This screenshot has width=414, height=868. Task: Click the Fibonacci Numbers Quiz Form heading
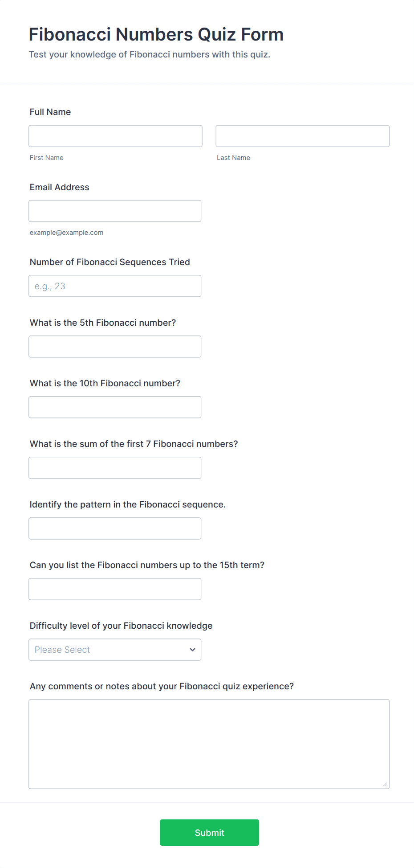[156, 34]
